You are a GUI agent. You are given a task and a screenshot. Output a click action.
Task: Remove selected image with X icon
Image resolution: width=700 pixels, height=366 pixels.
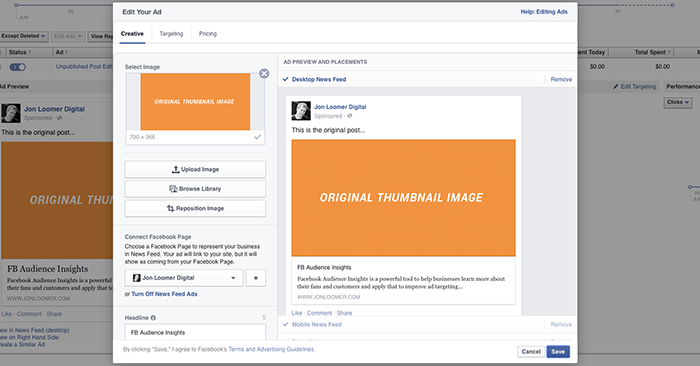(x=264, y=74)
